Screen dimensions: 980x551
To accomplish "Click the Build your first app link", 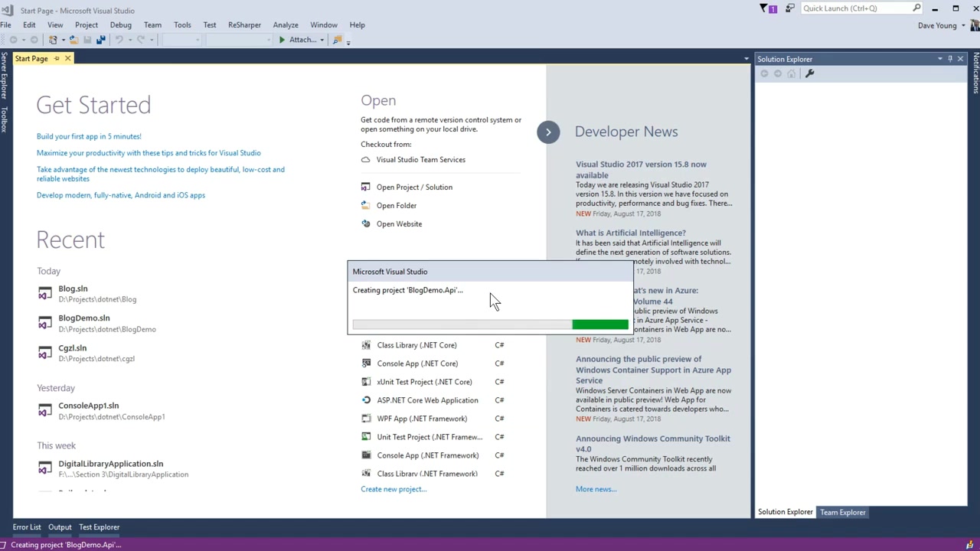I will [89, 136].
